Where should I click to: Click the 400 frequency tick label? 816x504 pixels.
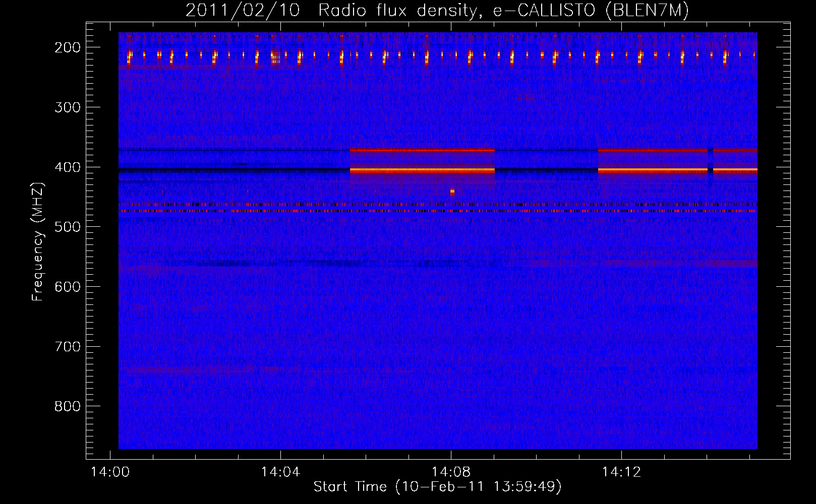(67, 167)
